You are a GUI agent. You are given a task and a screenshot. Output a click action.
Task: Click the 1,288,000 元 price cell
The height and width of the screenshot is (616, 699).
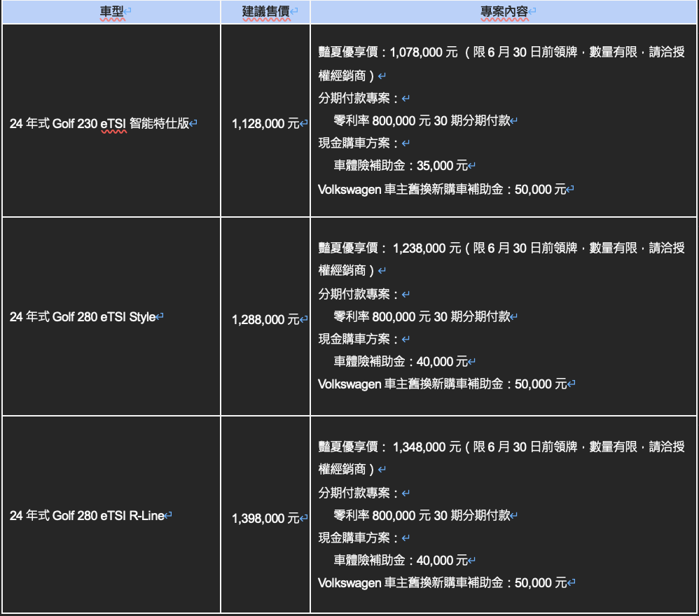265,320
